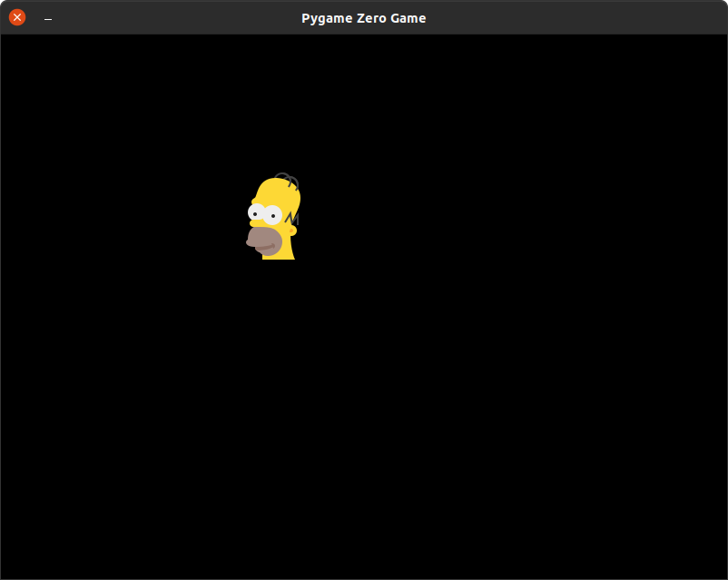Screen dimensions: 728x580
Task: Close the Pygame Zero Game window
Action: pos(17,17)
